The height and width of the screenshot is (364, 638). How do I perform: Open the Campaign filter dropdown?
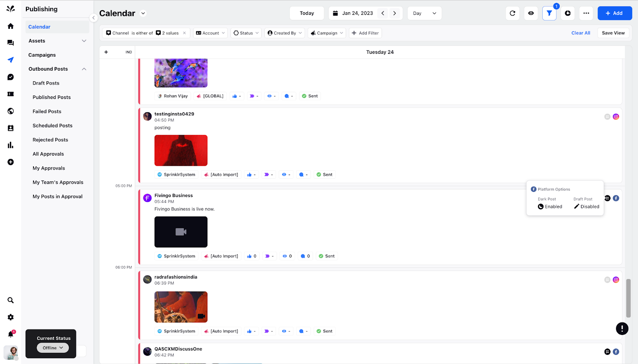(x=327, y=33)
